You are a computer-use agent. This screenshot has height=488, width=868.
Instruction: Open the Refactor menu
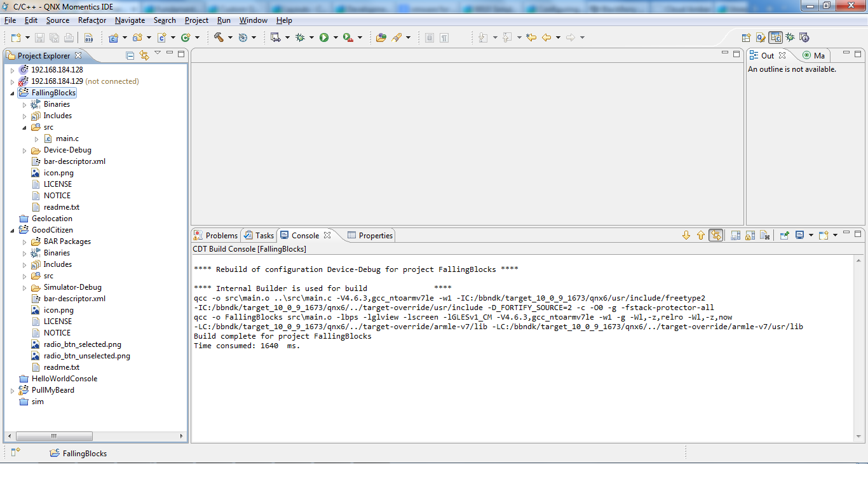point(92,20)
